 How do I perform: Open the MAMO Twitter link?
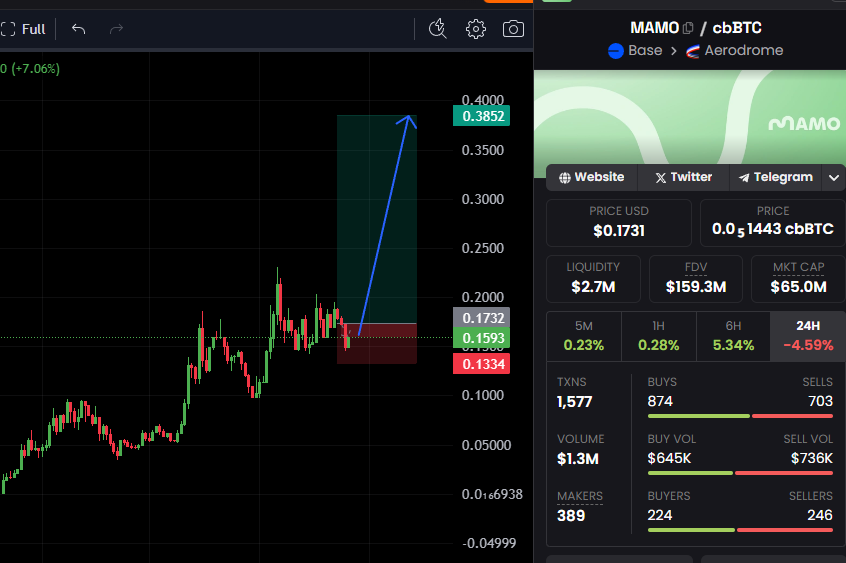[684, 178]
